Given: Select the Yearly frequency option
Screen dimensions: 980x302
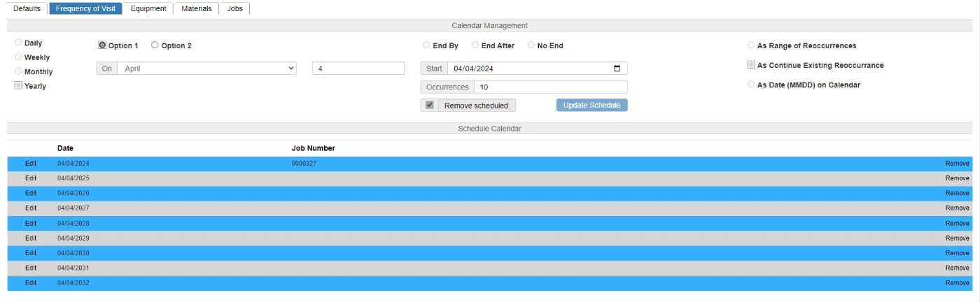Looking at the screenshot, I should (x=18, y=86).
